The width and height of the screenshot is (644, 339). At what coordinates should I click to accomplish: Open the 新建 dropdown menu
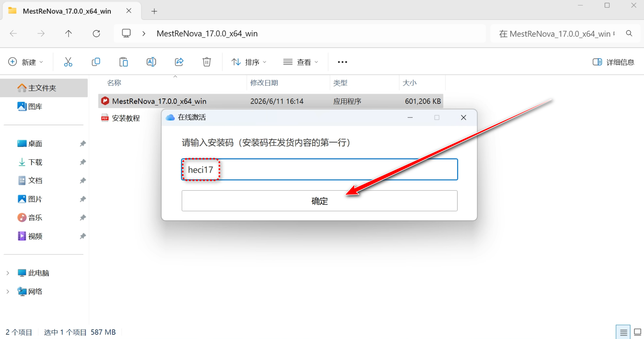(x=26, y=62)
